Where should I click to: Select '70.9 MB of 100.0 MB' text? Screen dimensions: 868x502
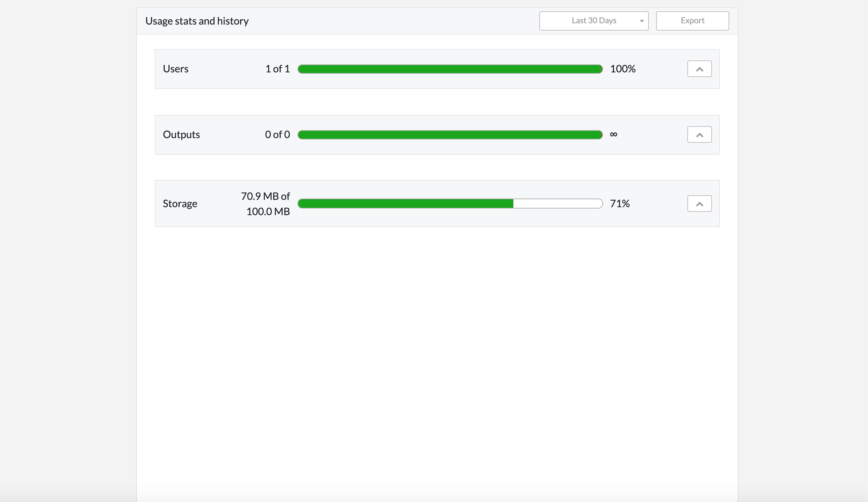[265, 204]
